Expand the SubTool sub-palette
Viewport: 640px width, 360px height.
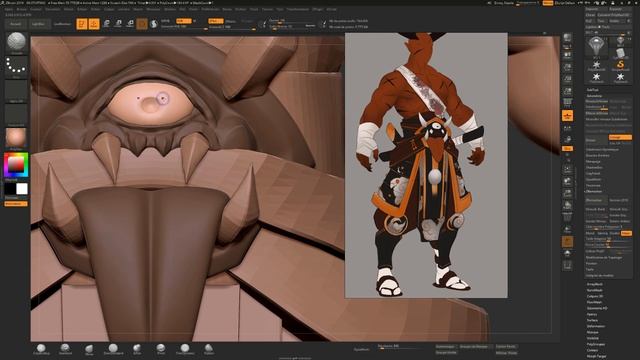click(x=592, y=90)
